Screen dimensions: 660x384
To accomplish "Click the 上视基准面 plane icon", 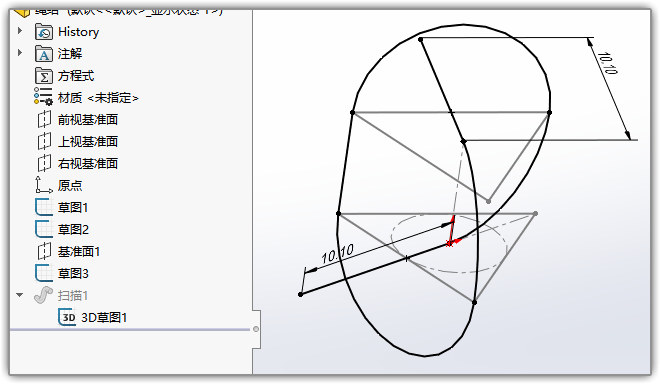I will coord(44,141).
